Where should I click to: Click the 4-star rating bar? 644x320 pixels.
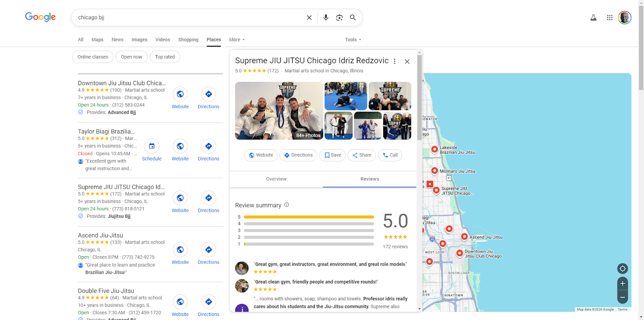coord(309,224)
